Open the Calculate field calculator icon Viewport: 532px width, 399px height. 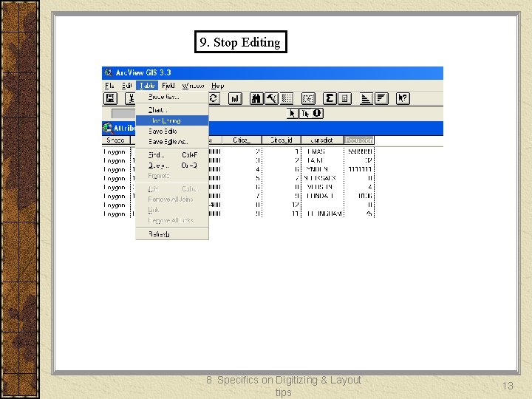[x=344, y=98]
